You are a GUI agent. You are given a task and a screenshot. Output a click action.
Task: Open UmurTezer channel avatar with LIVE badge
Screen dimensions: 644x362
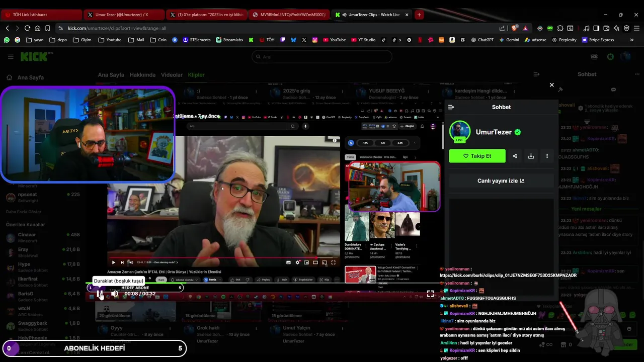(x=459, y=132)
